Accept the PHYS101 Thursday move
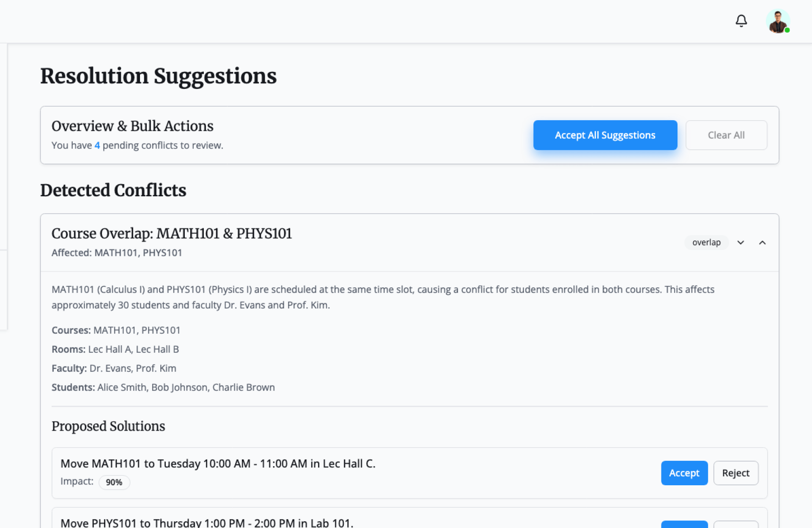This screenshot has width=812, height=528. (684, 525)
